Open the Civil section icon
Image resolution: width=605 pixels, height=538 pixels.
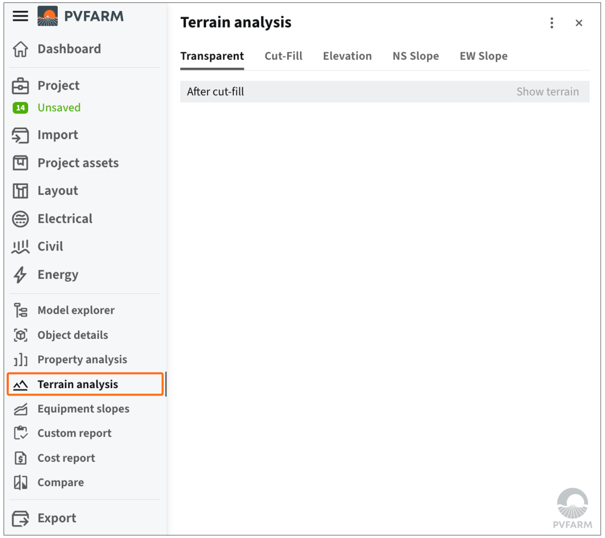pyautogui.click(x=20, y=247)
